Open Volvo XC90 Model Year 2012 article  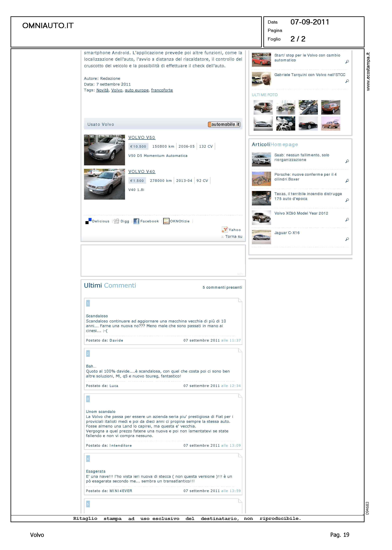pos(301,213)
